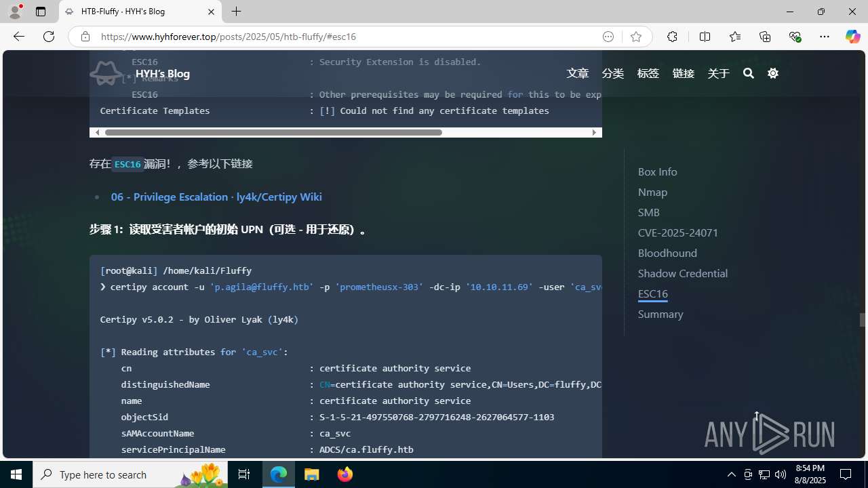Click the page vertical scrollbar thumb
The width and height of the screenshot is (868, 488).
[863, 319]
